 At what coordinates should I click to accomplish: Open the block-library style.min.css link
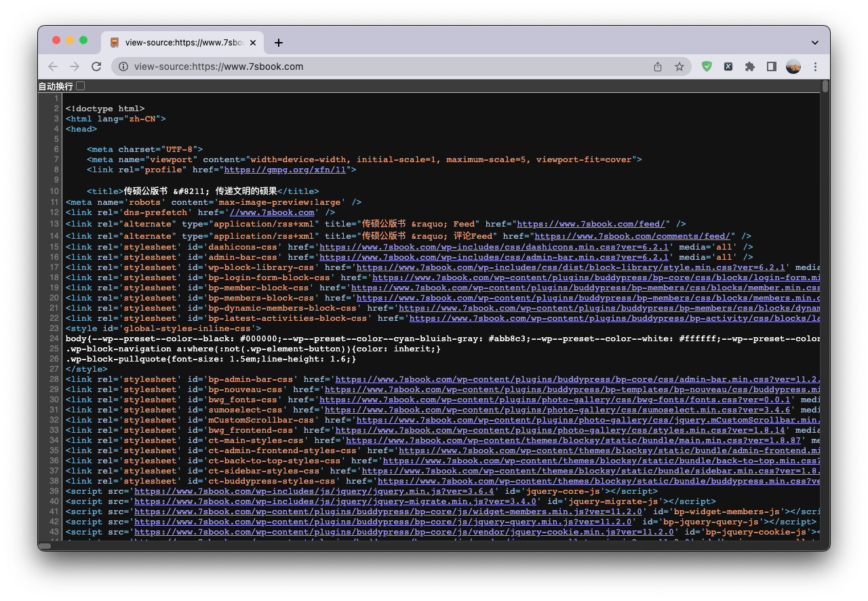click(x=571, y=268)
